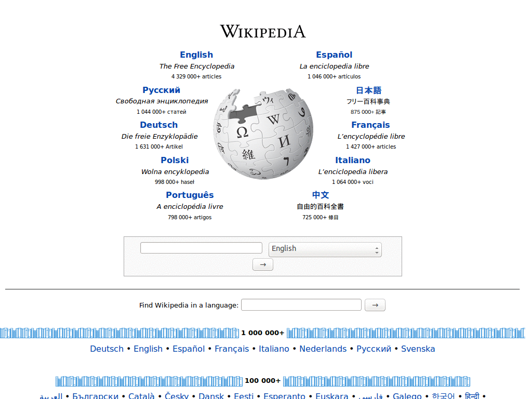
Task: Open the Español Wikipedia heading link
Action: [x=334, y=55]
